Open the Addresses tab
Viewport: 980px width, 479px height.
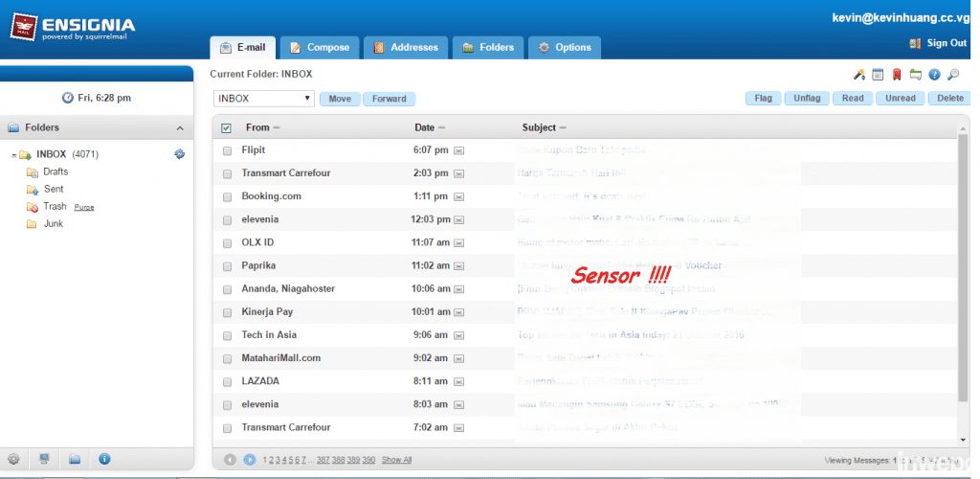[x=406, y=47]
